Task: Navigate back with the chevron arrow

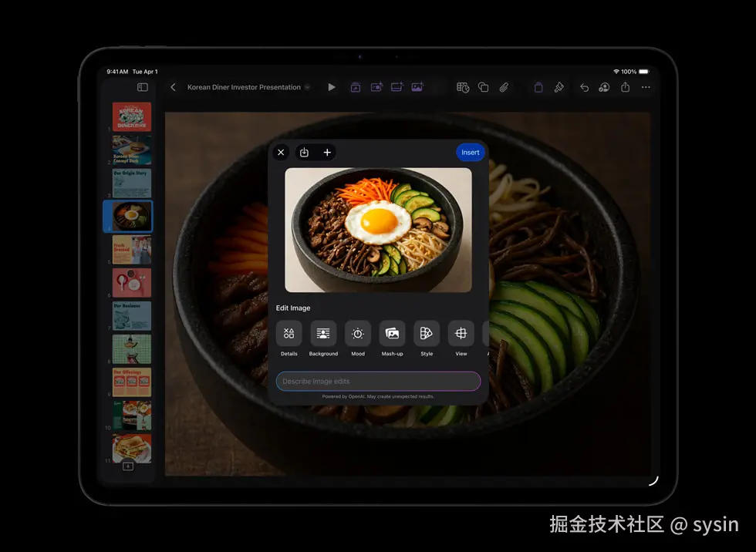Action: pos(173,87)
